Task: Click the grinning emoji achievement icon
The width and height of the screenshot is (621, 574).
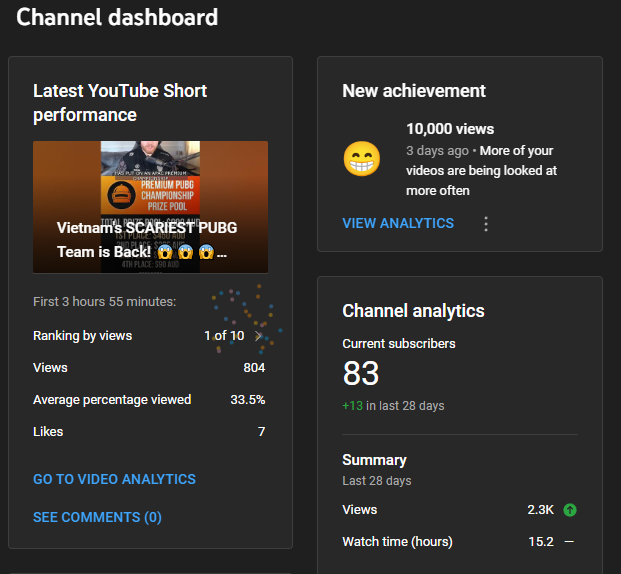Action: (362, 158)
